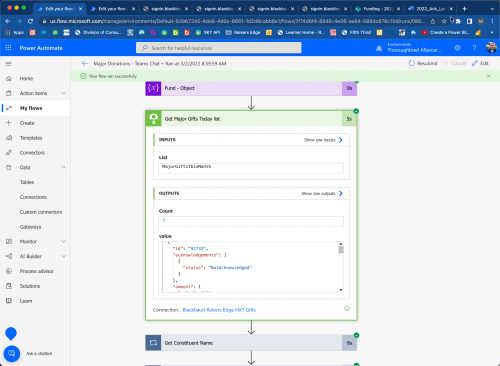Collapse the Get Major Gifts Today list header
Screen dimensions: 500x366
coord(251,119)
